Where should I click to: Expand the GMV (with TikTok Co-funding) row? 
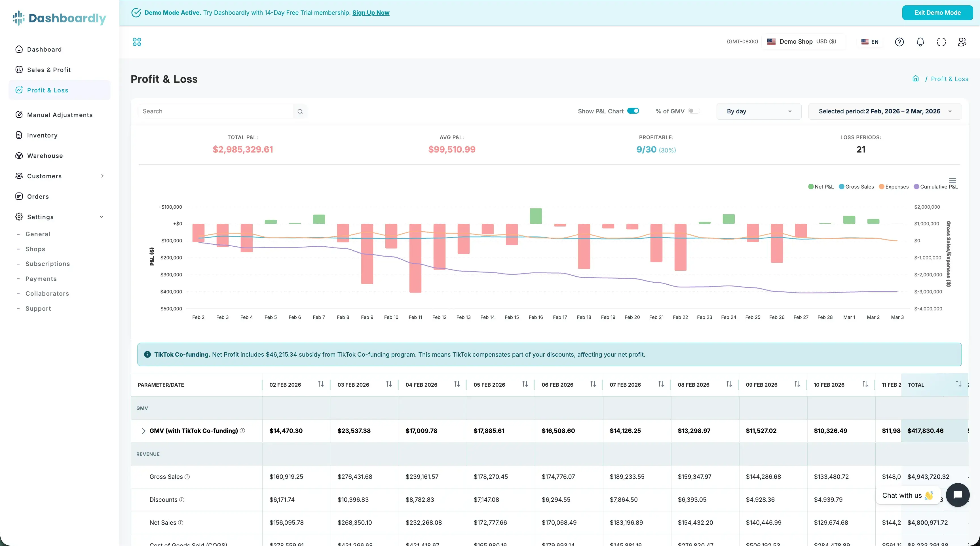pos(143,431)
